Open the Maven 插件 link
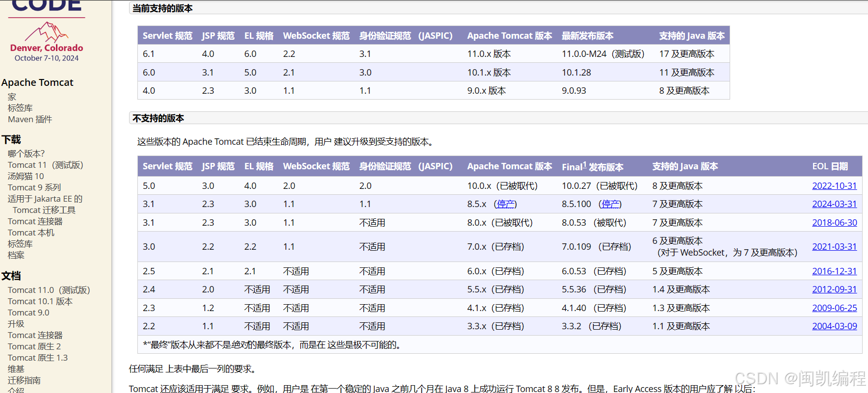This screenshot has height=393, width=868. (x=30, y=119)
